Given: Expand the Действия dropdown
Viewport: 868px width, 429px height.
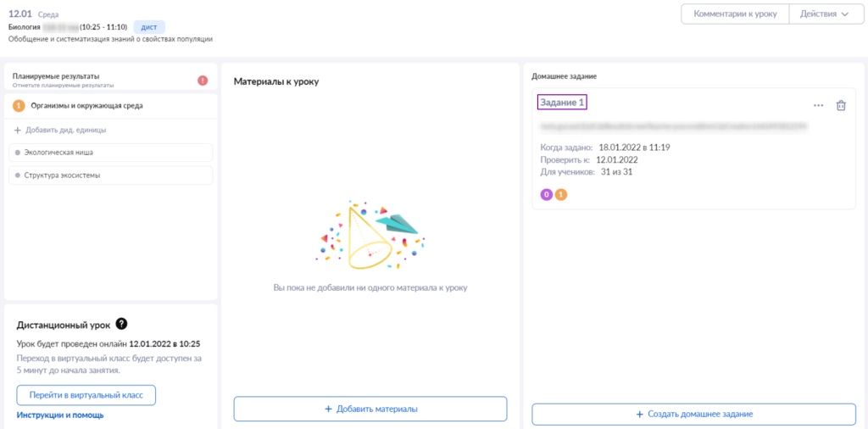Looking at the screenshot, I should click(824, 14).
